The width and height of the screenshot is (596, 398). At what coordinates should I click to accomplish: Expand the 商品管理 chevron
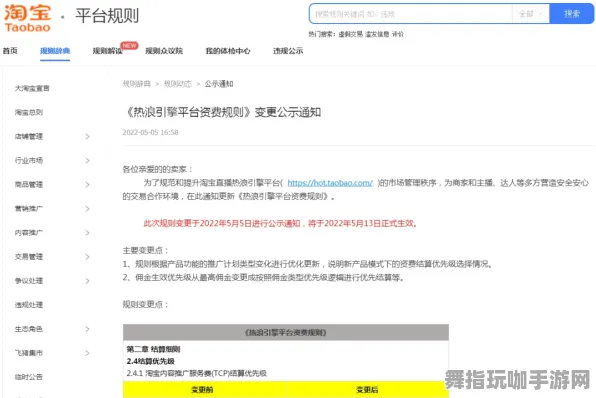click(87, 184)
